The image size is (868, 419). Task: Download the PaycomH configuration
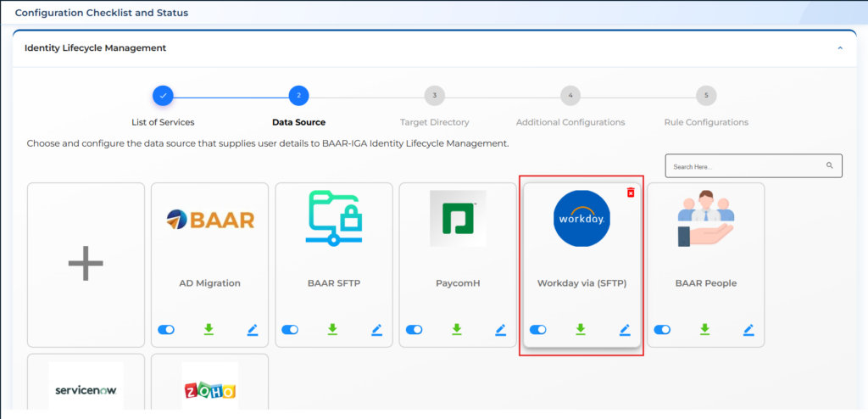(456, 330)
